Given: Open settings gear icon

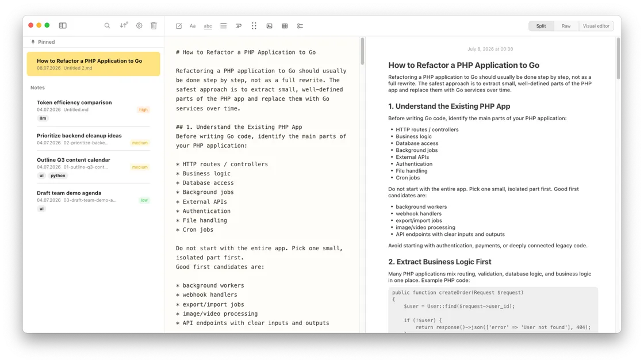Looking at the screenshot, I should 139,25.
